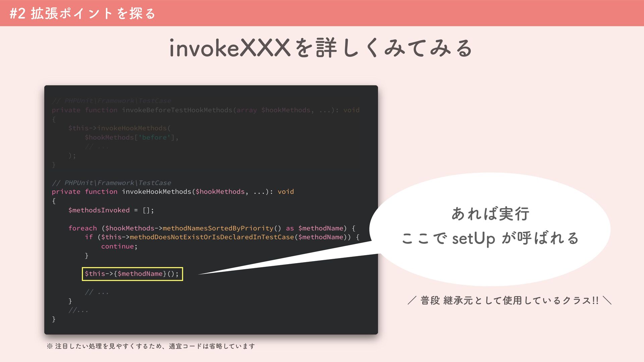Image resolution: width=644 pixels, height=362 pixels.
Task: Click the highlighted line '$this->{$methodName}();'
Action: pyautogui.click(x=132, y=274)
